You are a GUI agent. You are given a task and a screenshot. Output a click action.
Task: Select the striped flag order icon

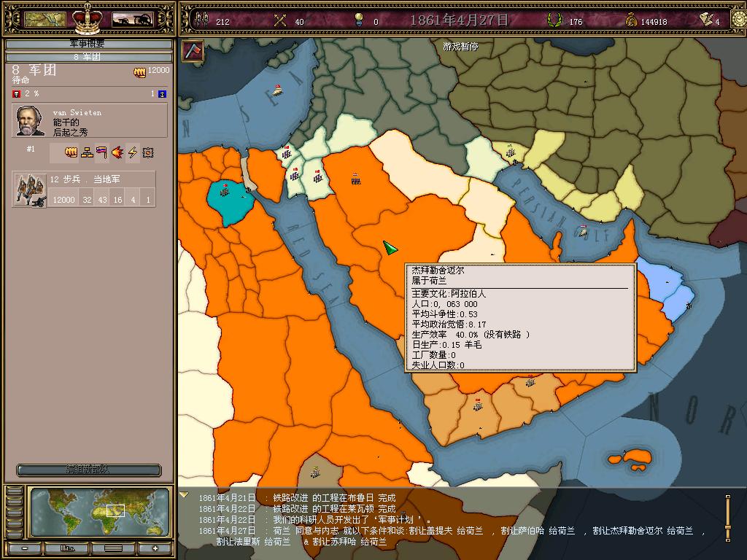click(101, 152)
